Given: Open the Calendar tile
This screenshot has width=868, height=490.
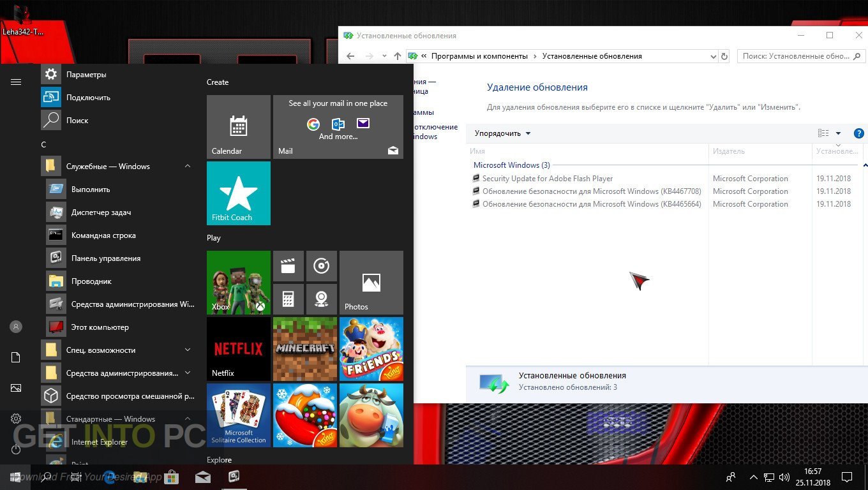Looking at the screenshot, I should tap(239, 127).
